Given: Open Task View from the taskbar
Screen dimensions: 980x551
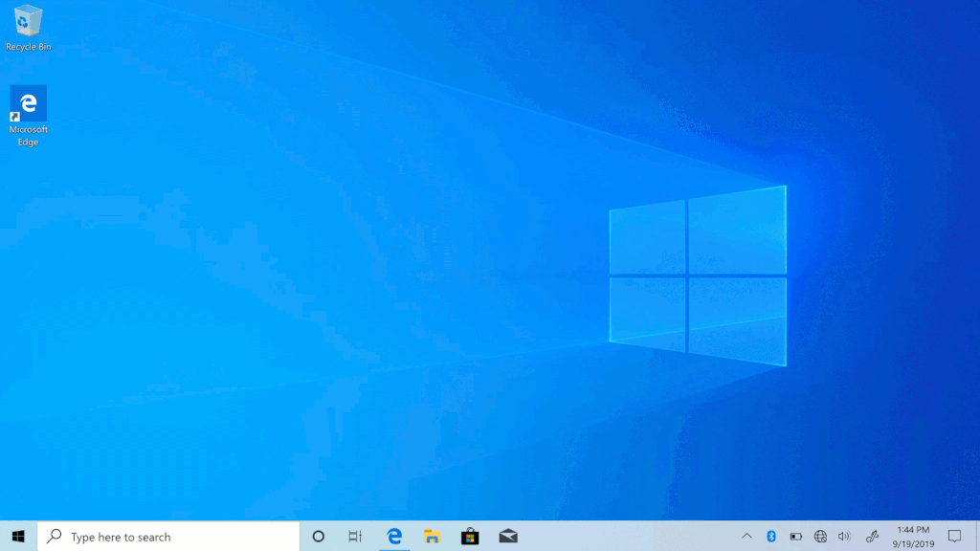Looking at the screenshot, I should (355, 537).
